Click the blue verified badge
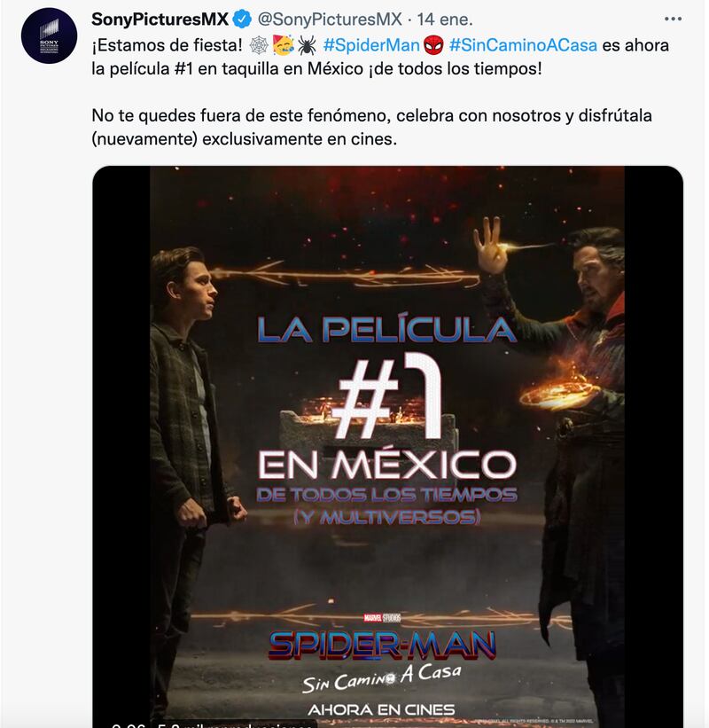 tap(242, 20)
